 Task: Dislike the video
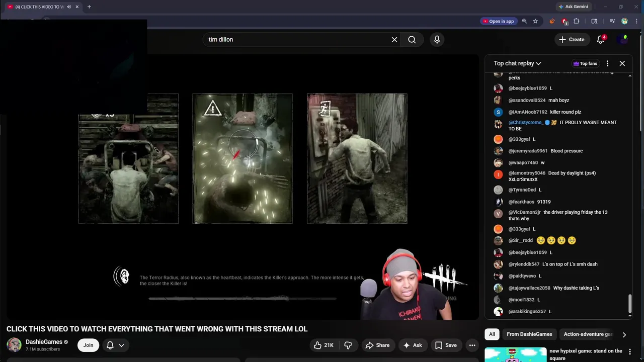(x=348, y=345)
